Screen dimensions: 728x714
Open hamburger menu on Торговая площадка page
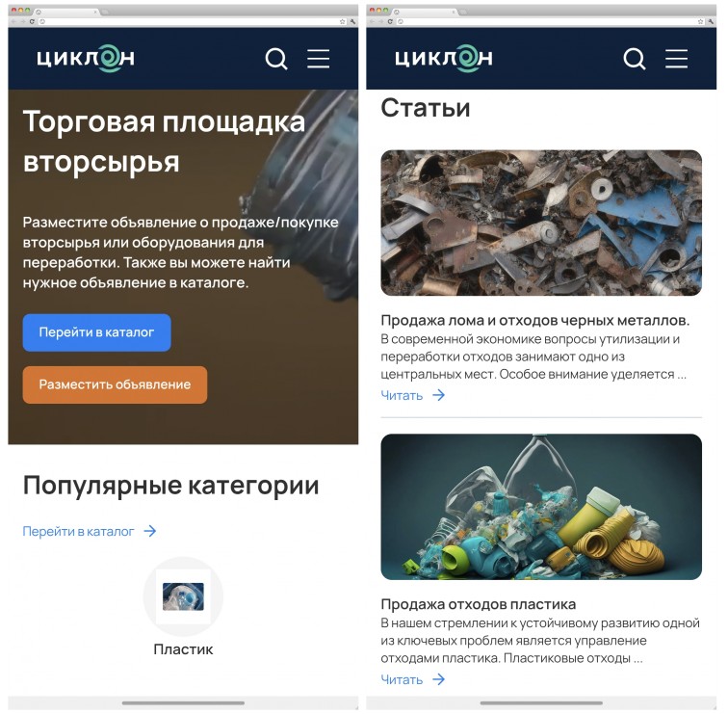coord(319,59)
